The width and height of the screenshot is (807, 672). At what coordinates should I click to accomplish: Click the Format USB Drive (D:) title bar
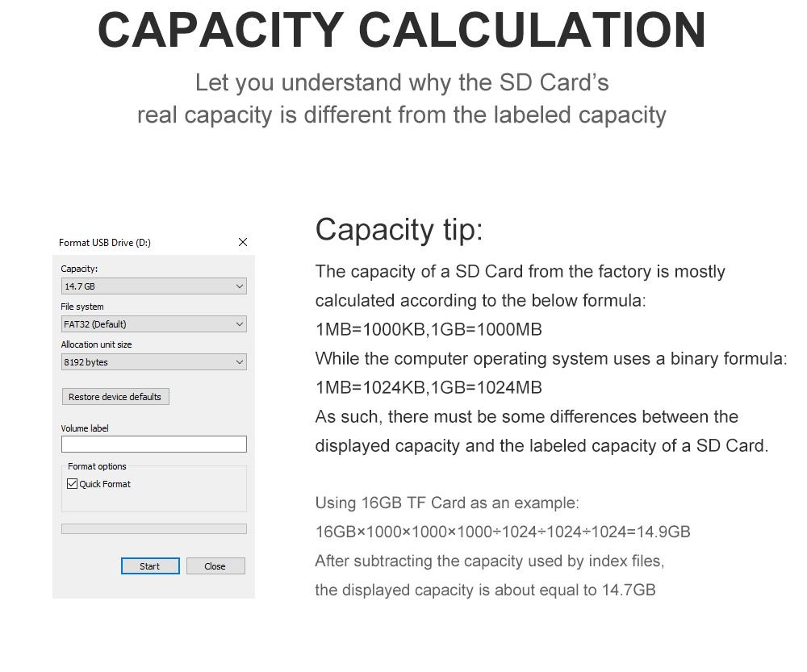(x=105, y=243)
